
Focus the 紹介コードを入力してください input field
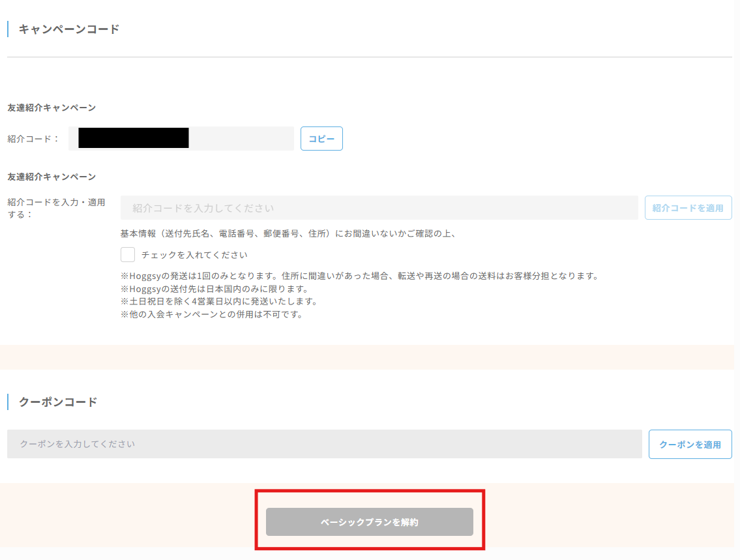pos(379,208)
